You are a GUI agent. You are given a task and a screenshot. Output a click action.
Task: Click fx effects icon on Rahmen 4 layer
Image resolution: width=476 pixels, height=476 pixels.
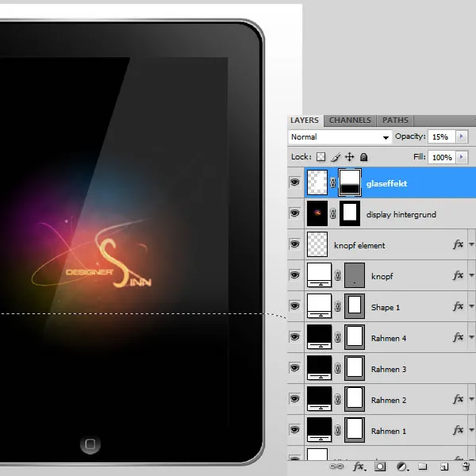458,337
